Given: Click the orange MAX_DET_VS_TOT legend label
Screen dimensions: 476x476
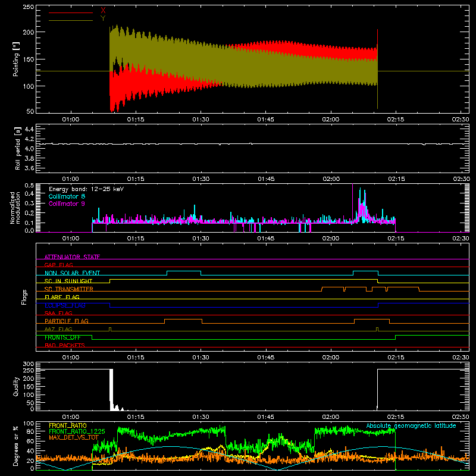Looking at the screenshot, I should pyautogui.click(x=74, y=437).
